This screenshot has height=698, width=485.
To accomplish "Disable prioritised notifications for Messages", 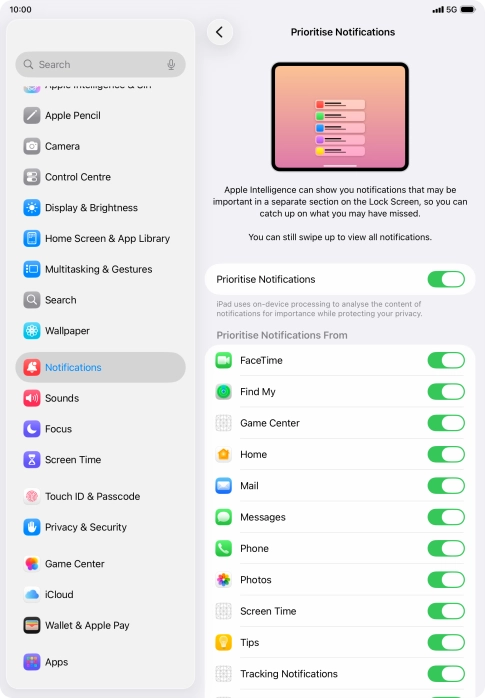I will click(x=446, y=517).
